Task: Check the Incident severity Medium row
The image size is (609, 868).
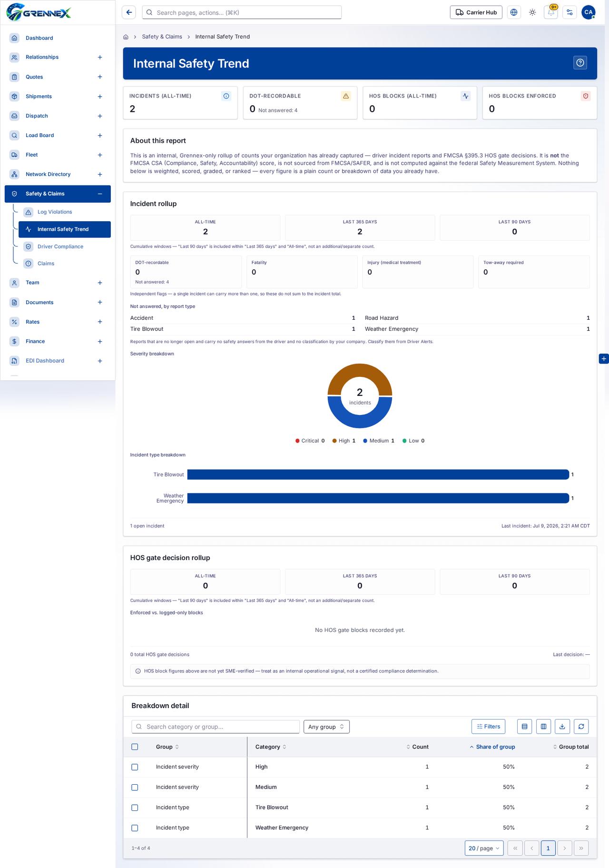Action: [x=135, y=788]
